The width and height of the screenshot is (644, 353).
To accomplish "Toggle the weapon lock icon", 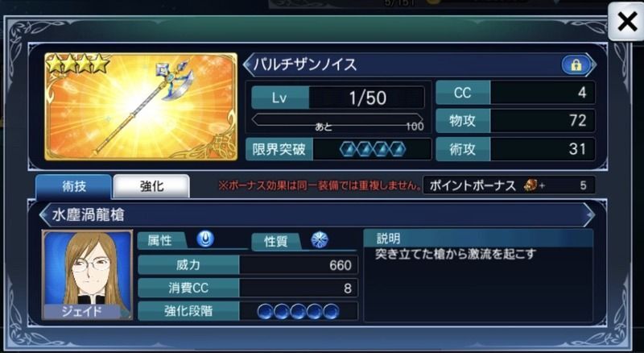I will pyautogui.click(x=576, y=65).
